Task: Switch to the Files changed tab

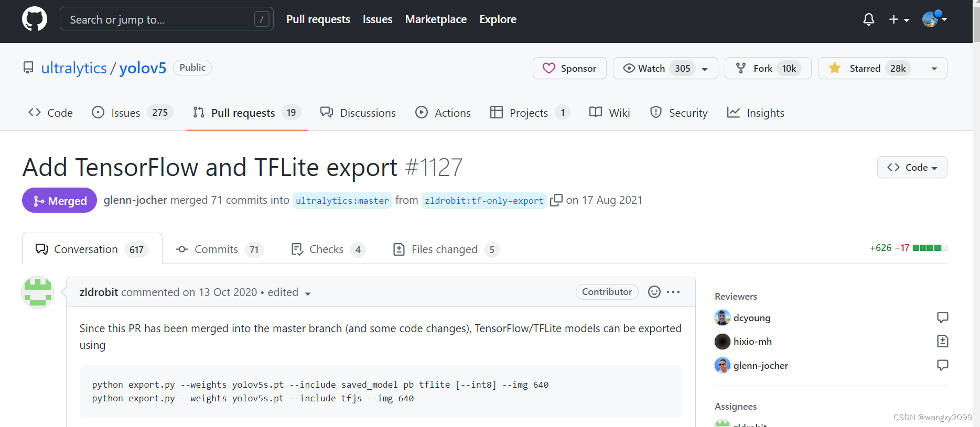Action: pos(446,249)
